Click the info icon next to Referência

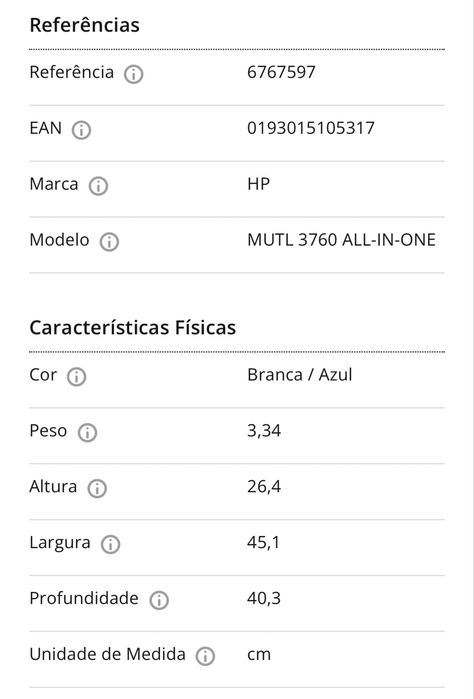[x=133, y=74]
